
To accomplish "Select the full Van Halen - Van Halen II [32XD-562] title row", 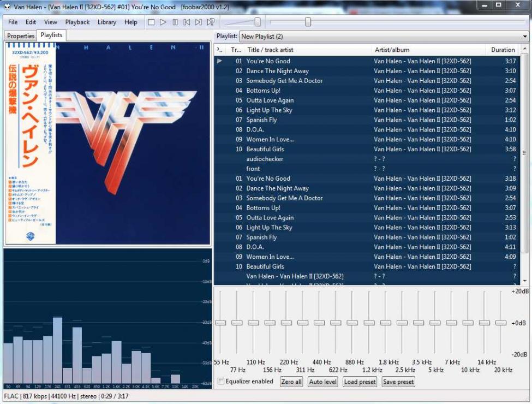I will [x=367, y=276].
